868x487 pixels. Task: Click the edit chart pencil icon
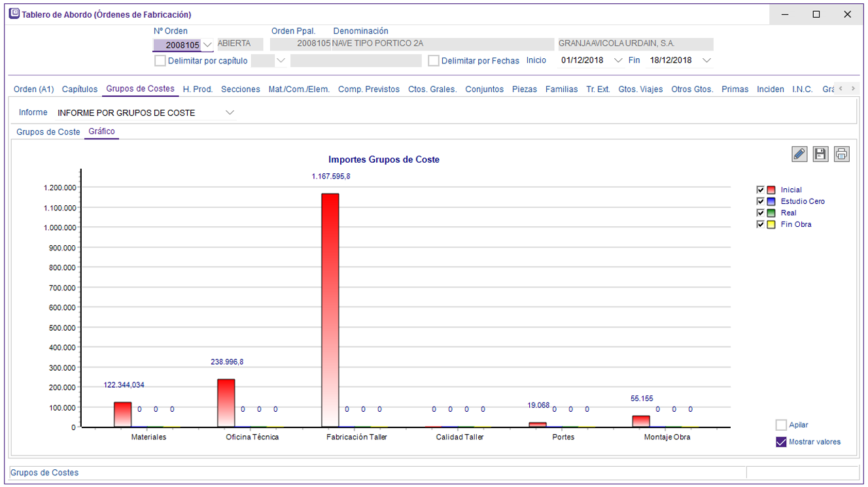pyautogui.click(x=799, y=154)
